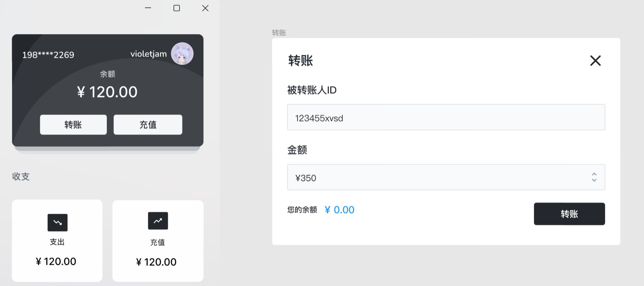The image size is (644, 286).
Task: Decrease 金额 with the down stepper arrow
Action: coord(594,180)
